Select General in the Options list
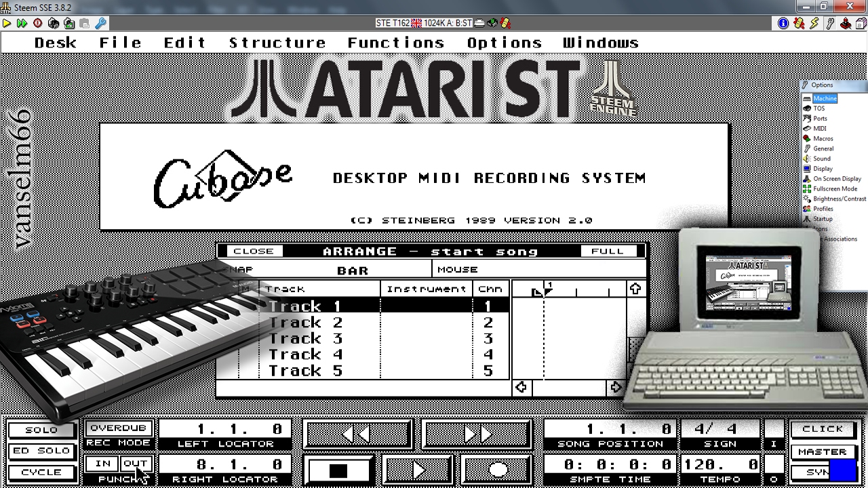 (x=823, y=148)
